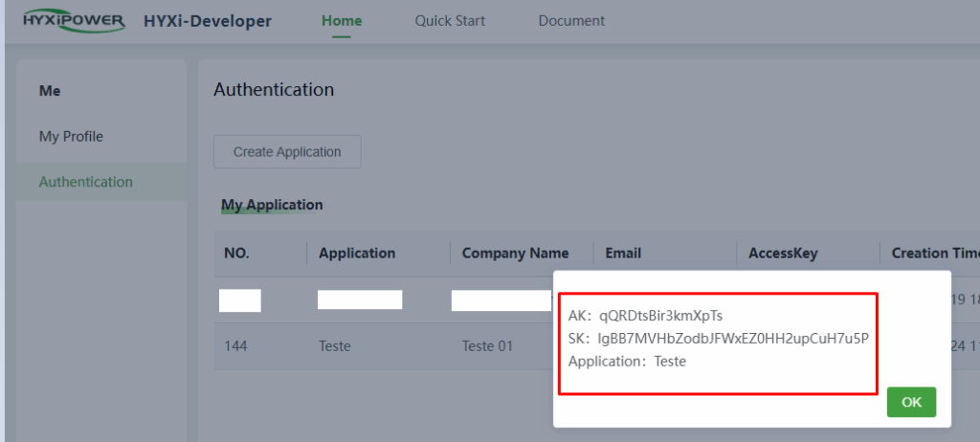Image resolution: width=980 pixels, height=442 pixels.
Task: Click the Creation Time column header
Action: [935, 254]
